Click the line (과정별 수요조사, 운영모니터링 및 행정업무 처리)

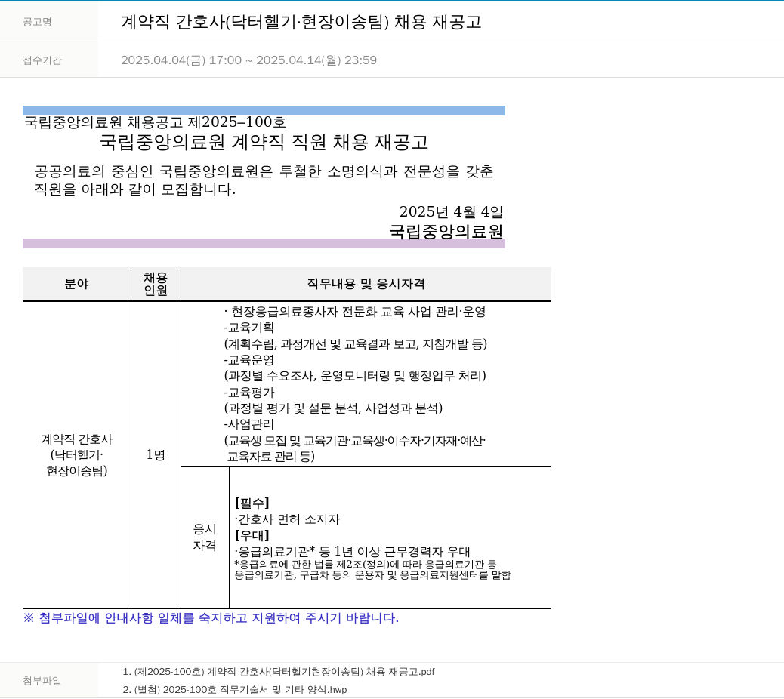(355, 376)
